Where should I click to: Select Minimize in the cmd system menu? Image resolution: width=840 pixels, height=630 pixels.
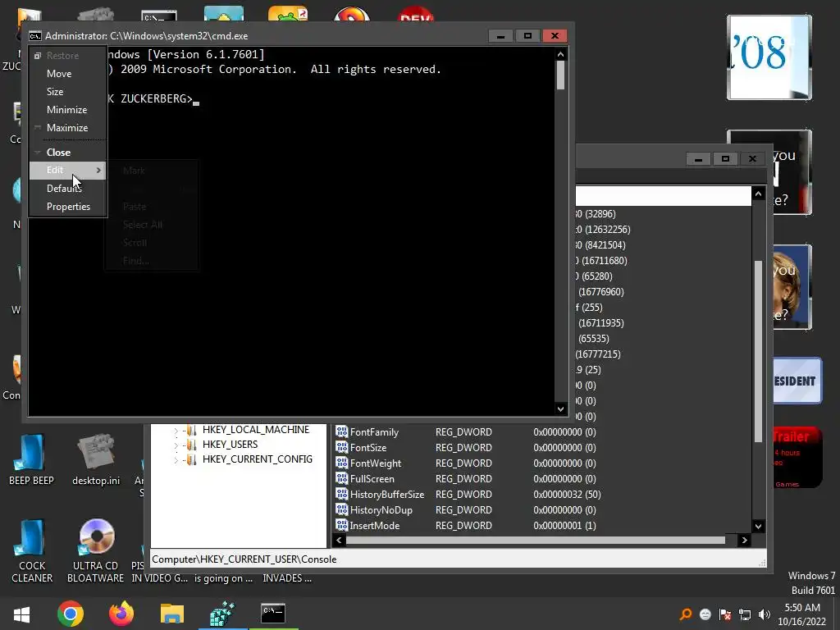(66, 110)
